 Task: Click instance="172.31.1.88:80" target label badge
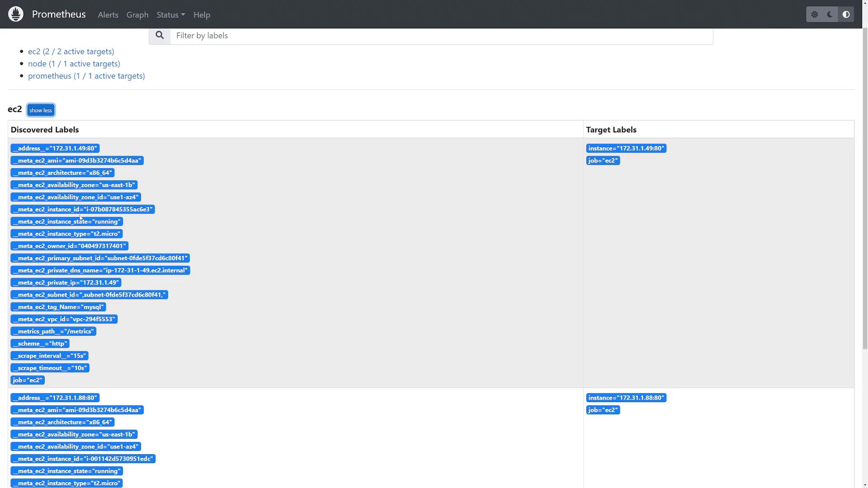626,398
